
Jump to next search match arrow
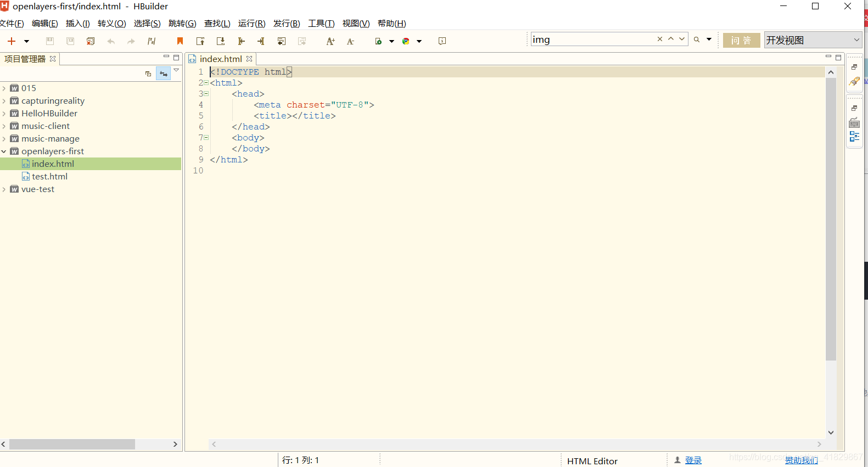pos(682,39)
